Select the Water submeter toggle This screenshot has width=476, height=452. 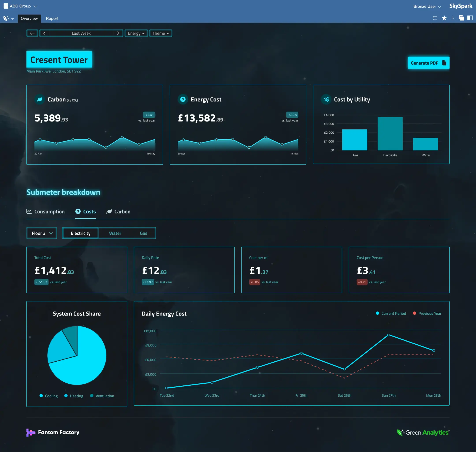[x=115, y=233]
